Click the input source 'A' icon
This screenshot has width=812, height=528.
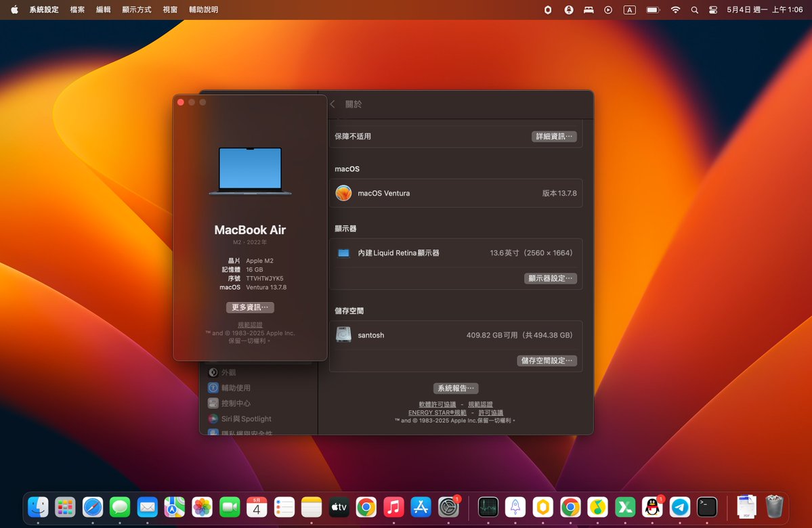click(629, 10)
